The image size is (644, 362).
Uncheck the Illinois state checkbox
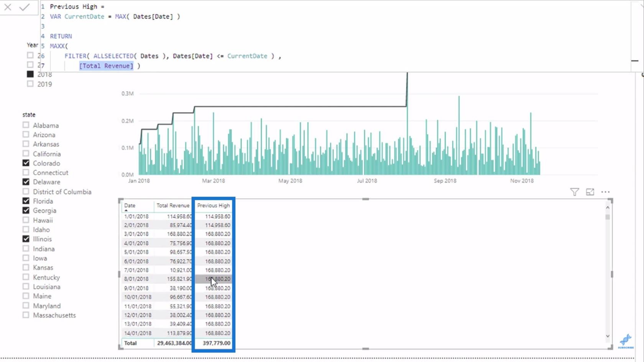pos(26,239)
